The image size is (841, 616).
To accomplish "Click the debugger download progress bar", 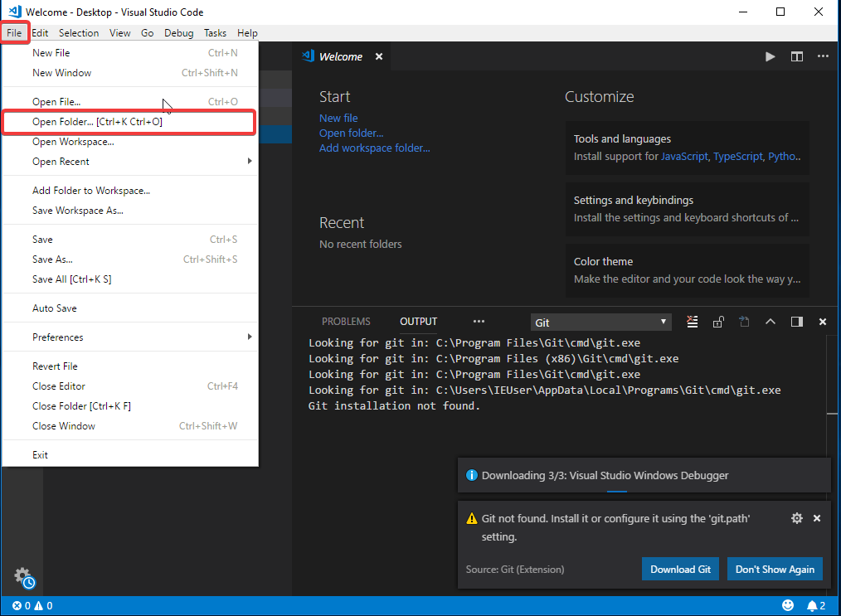I will pos(617,491).
